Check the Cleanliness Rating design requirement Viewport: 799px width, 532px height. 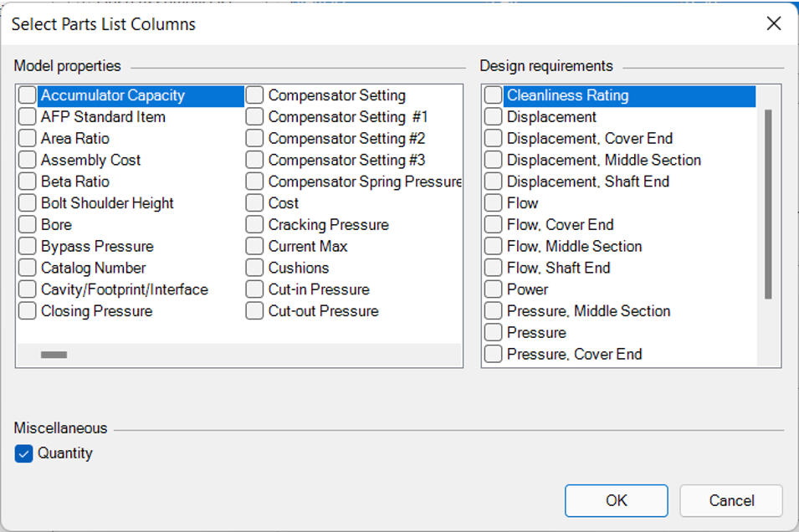click(x=494, y=95)
